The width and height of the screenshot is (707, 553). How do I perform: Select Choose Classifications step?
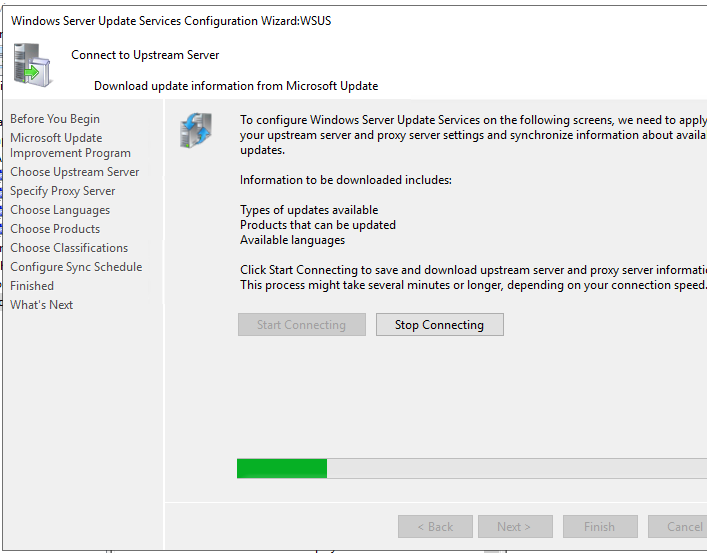click(x=69, y=248)
